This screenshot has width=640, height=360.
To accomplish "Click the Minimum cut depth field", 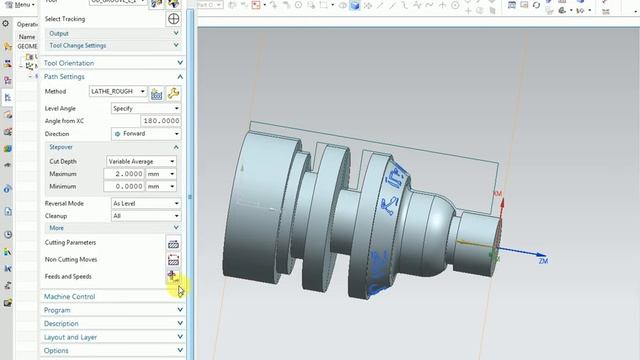I will click(124, 187).
